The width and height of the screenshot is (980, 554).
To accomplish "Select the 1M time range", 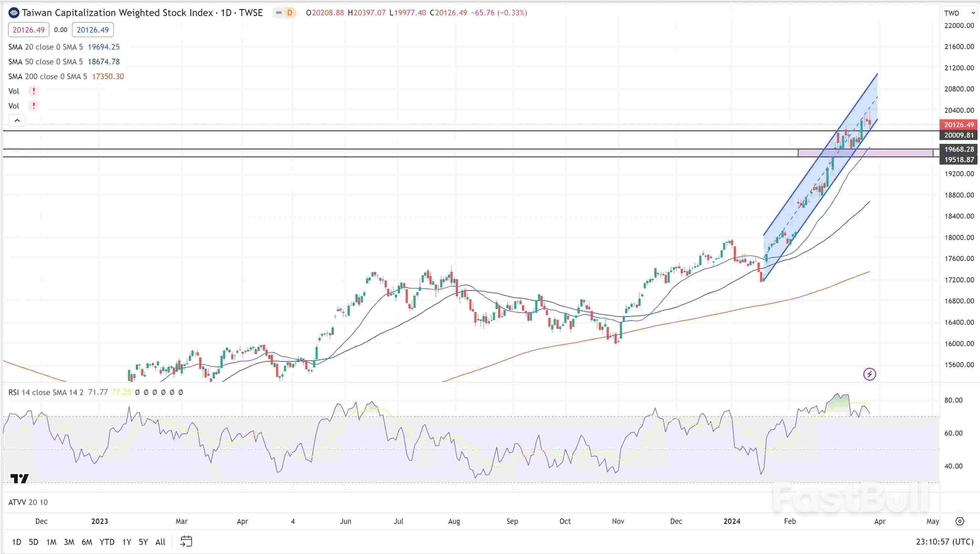I will [51, 542].
